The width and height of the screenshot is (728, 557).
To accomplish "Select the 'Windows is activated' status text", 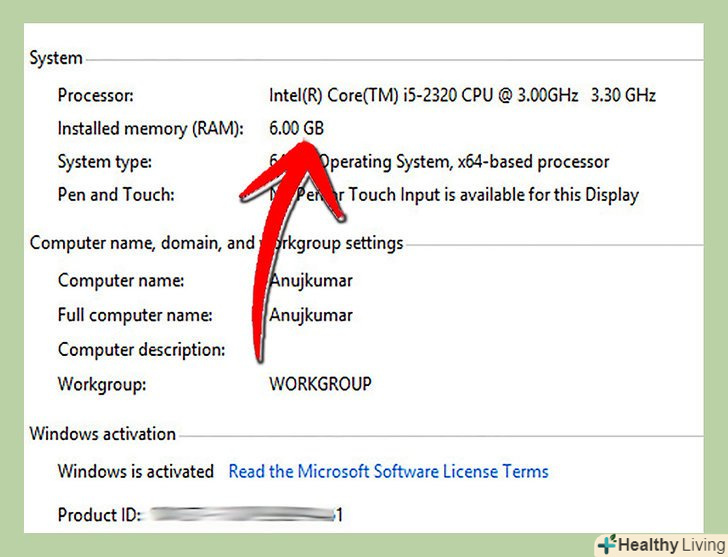I will pos(136,472).
